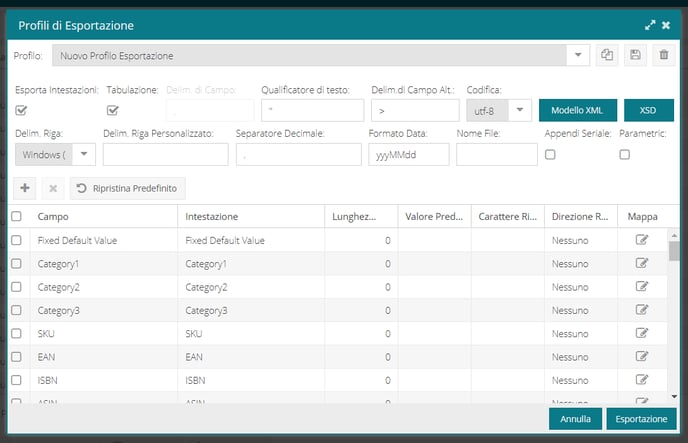The width and height of the screenshot is (688, 443).
Task: Click the table scrollbar thumb
Action: click(674, 251)
